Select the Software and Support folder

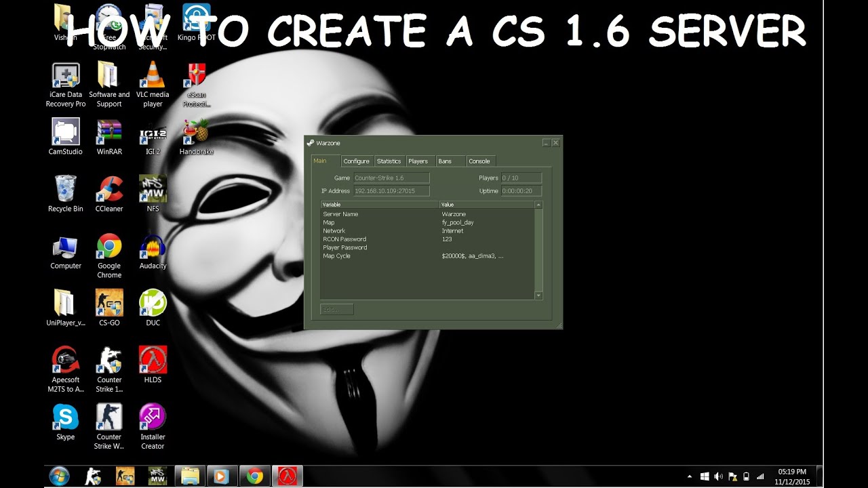tap(109, 85)
